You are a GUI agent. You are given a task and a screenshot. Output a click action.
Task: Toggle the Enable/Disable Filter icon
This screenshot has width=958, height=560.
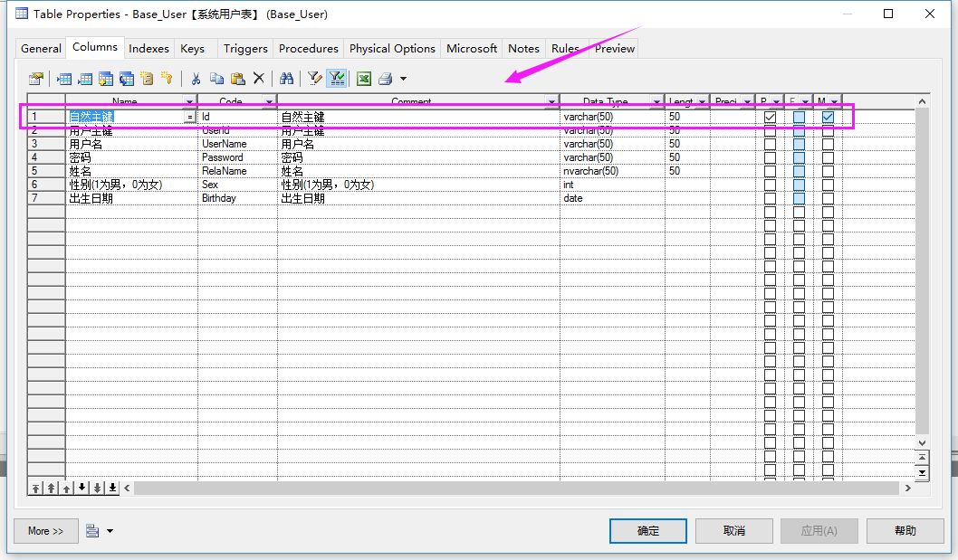(x=337, y=78)
